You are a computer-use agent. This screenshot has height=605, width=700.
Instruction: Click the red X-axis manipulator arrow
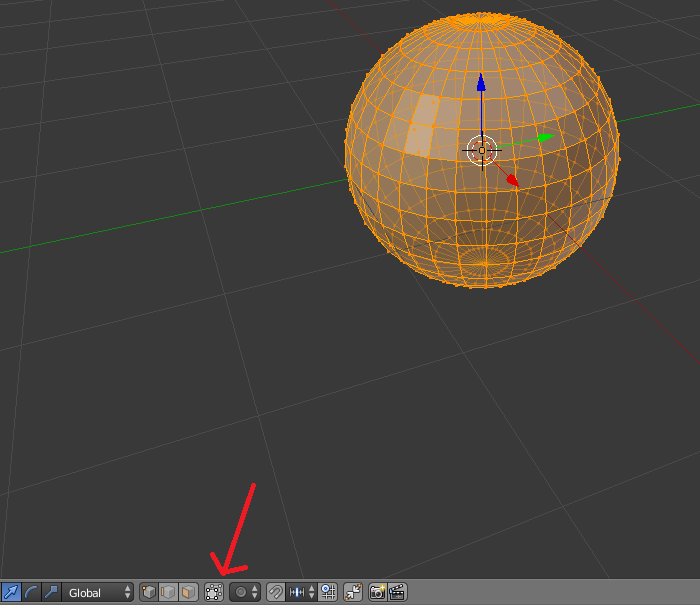coord(513,180)
